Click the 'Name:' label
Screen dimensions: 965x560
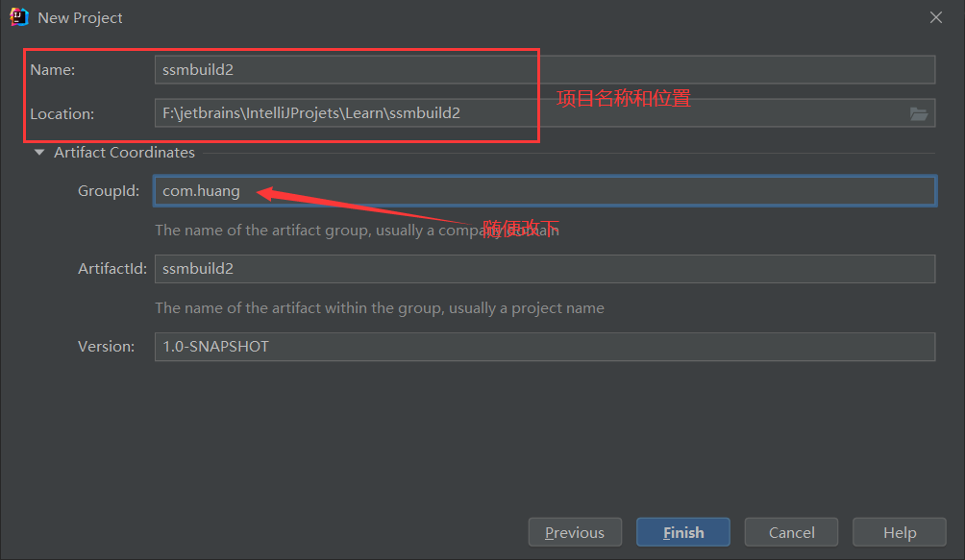pyautogui.click(x=52, y=70)
